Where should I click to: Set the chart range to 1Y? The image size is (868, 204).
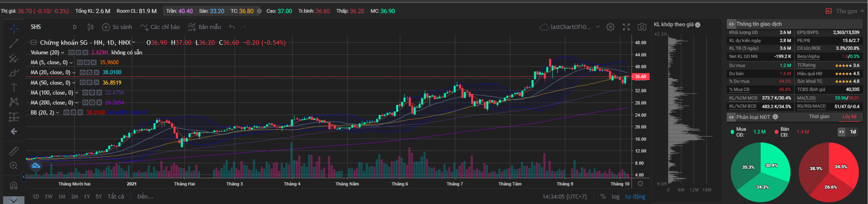[x=87, y=197]
